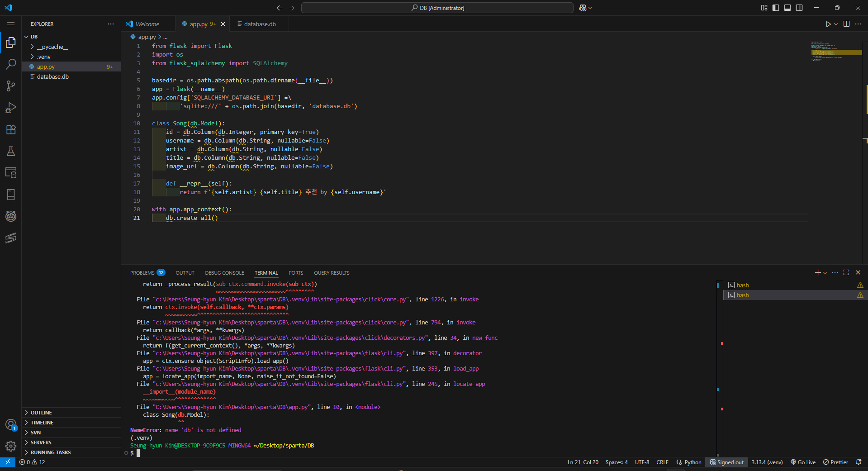Open the Accounts menu icon
The width and height of the screenshot is (868, 471).
pyautogui.click(x=11, y=425)
